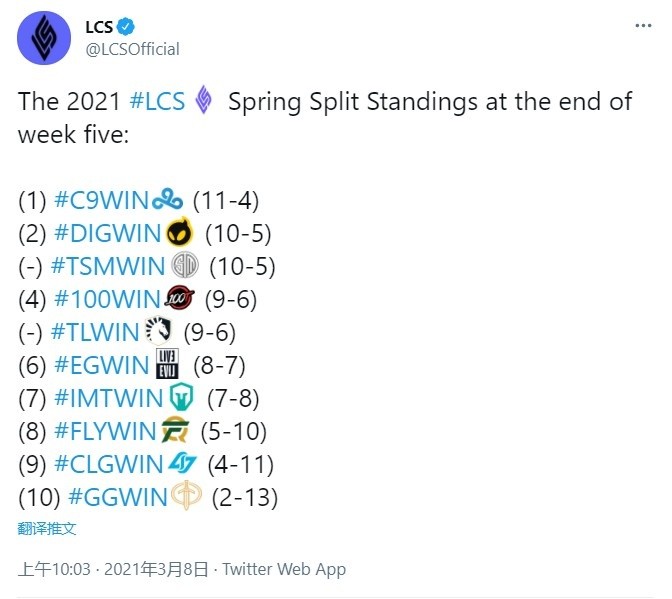The width and height of the screenshot is (672, 599).
Task: Click the tweet timestamp 上午10:03 · 2021年3月8日
Action: 113,569
